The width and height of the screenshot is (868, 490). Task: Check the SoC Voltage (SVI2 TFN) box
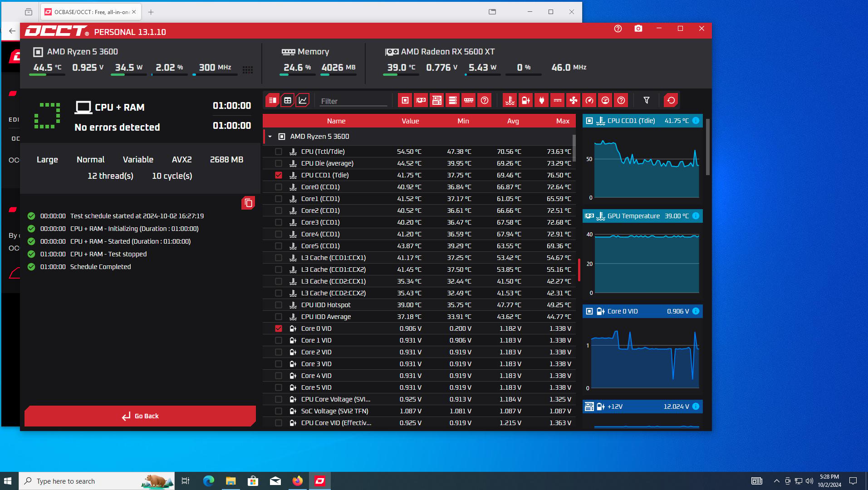point(279,411)
